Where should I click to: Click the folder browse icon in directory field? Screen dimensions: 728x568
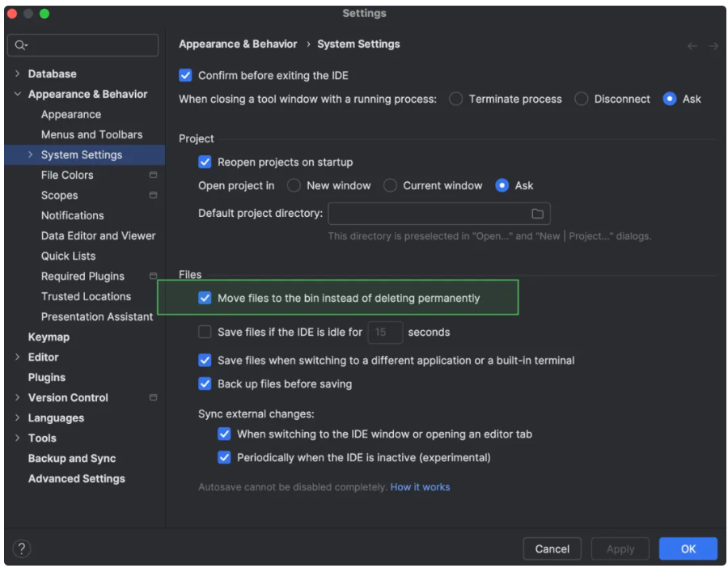pyautogui.click(x=537, y=214)
